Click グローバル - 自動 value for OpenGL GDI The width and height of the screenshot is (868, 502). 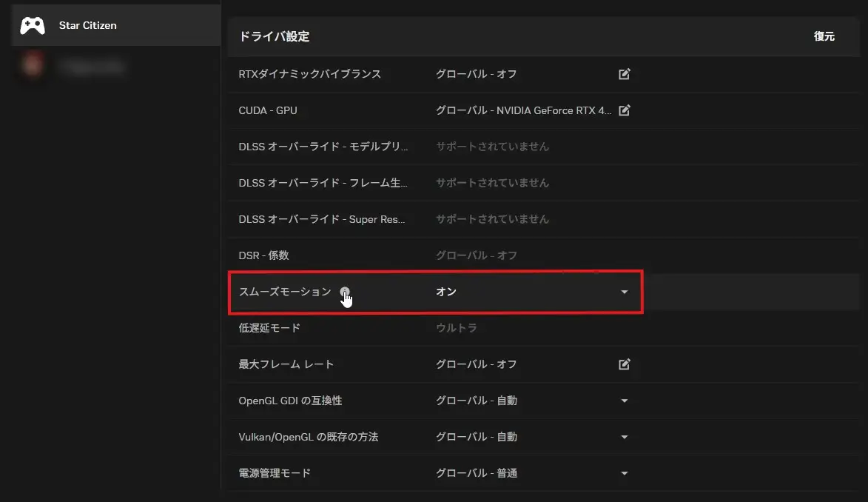(x=476, y=401)
